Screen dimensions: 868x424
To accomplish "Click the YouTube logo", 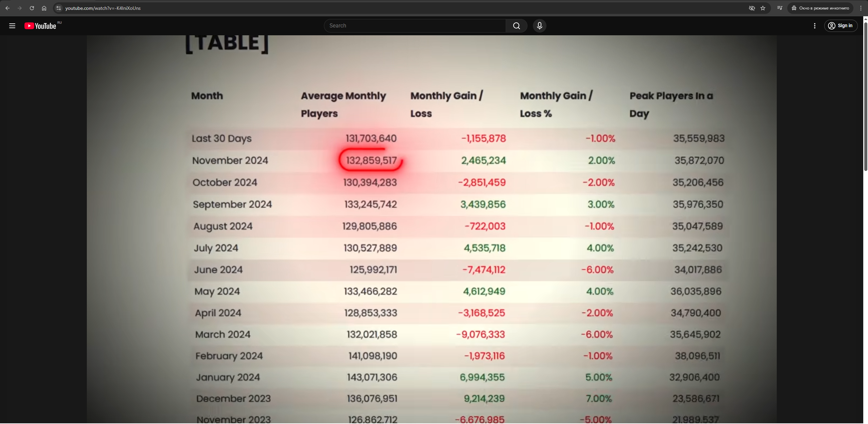I will pos(40,26).
